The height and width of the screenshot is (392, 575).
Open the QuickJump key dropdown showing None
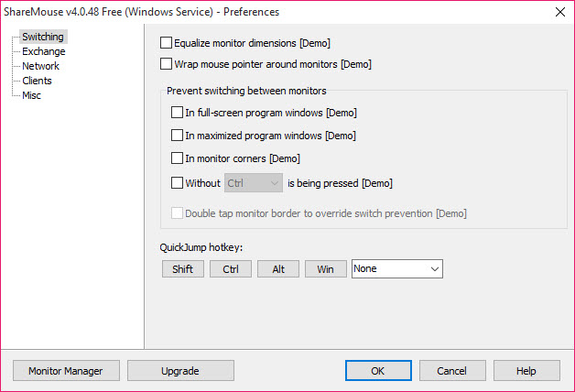pyautogui.click(x=397, y=269)
